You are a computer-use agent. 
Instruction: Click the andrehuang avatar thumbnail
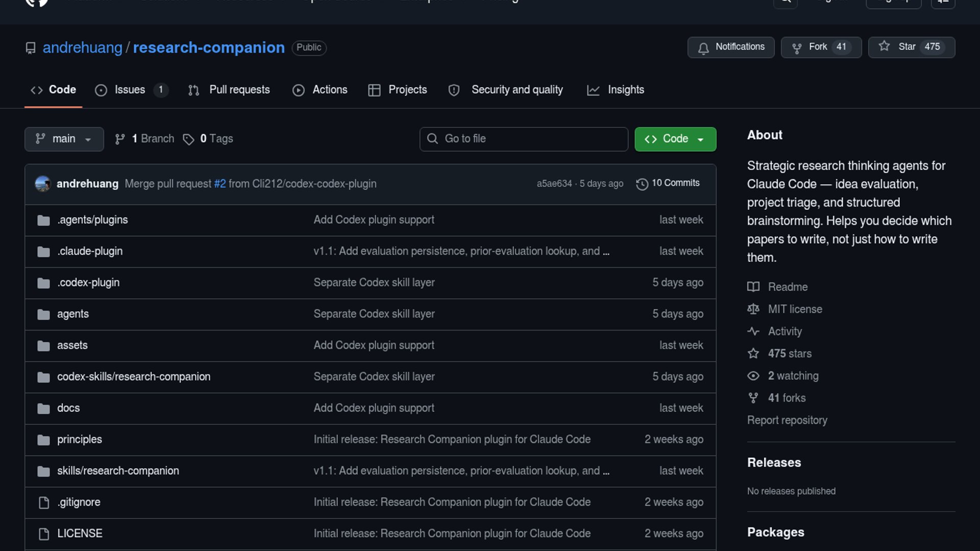43,184
